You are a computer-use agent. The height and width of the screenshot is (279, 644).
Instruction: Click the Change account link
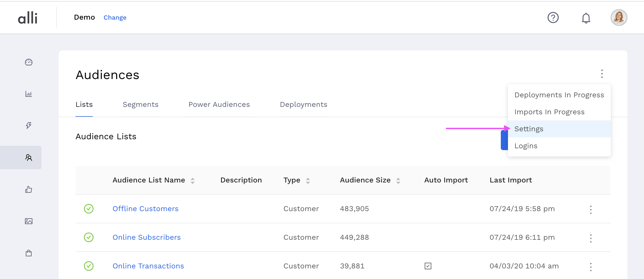click(115, 18)
